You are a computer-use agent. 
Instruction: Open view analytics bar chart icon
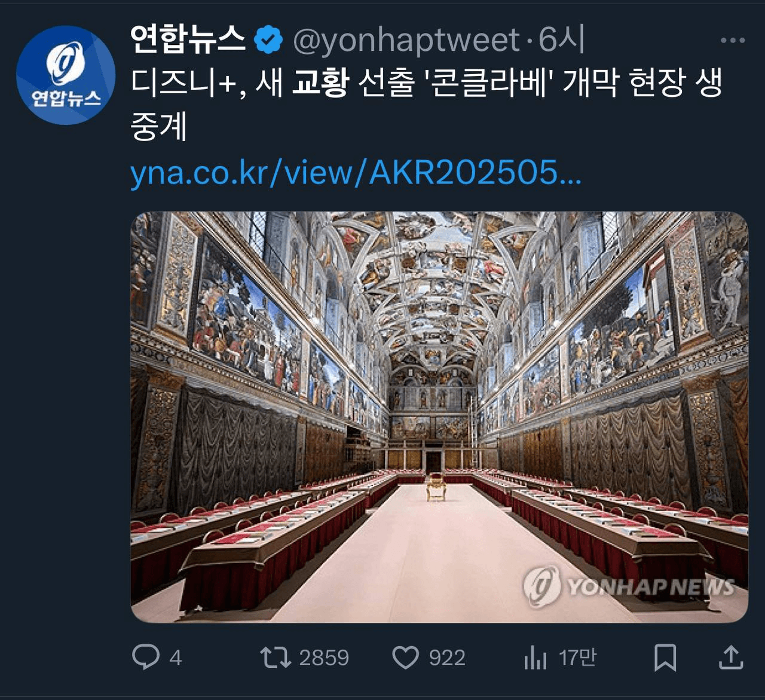coord(535,658)
